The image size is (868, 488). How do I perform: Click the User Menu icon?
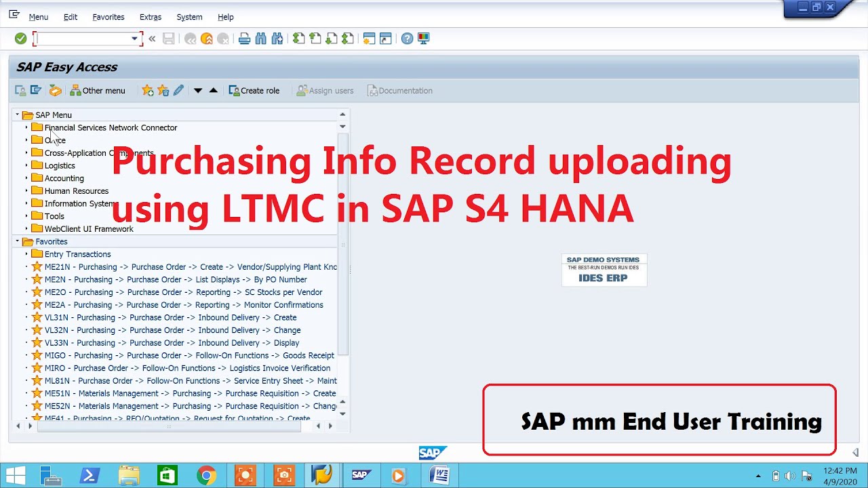20,90
